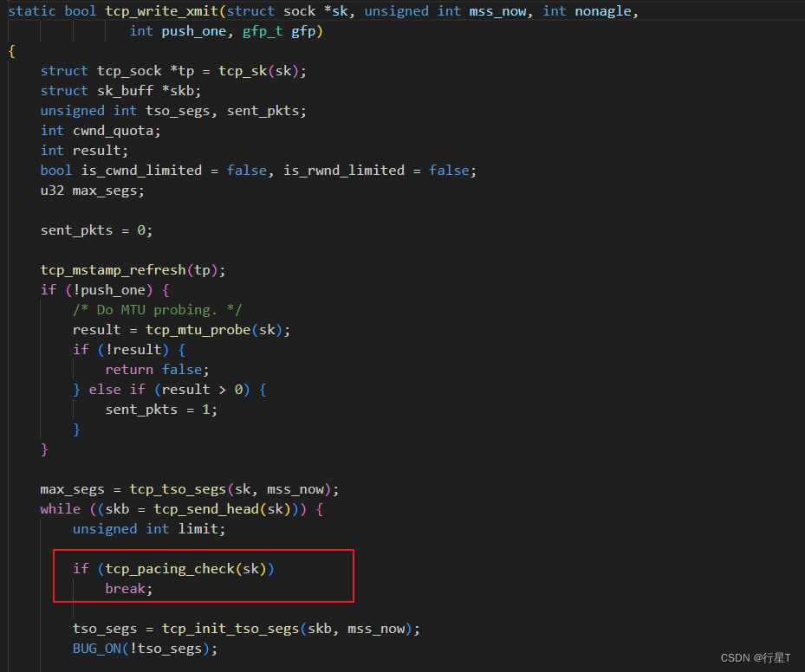Click the 'else if (result > 0)' line
The height and width of the screenshot is (672, 805).
coord(170,390)
